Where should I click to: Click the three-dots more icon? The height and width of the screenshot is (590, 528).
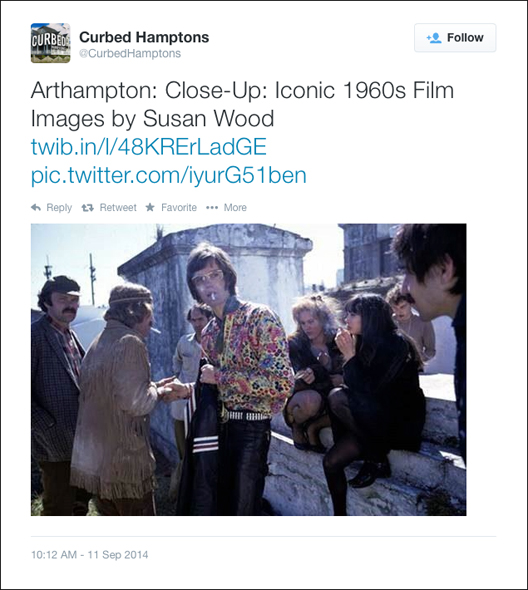pyautogui.click(x=212, y=207)
